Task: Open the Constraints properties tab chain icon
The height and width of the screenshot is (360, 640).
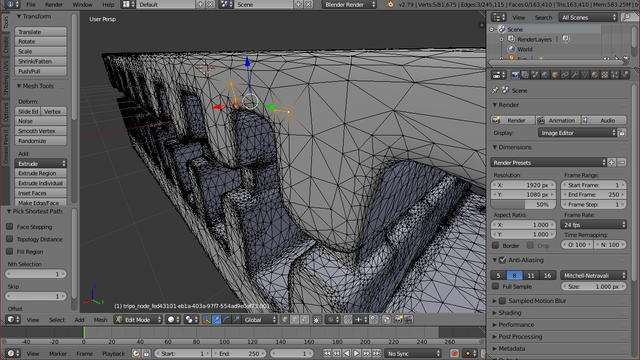Action: (565, 75)
